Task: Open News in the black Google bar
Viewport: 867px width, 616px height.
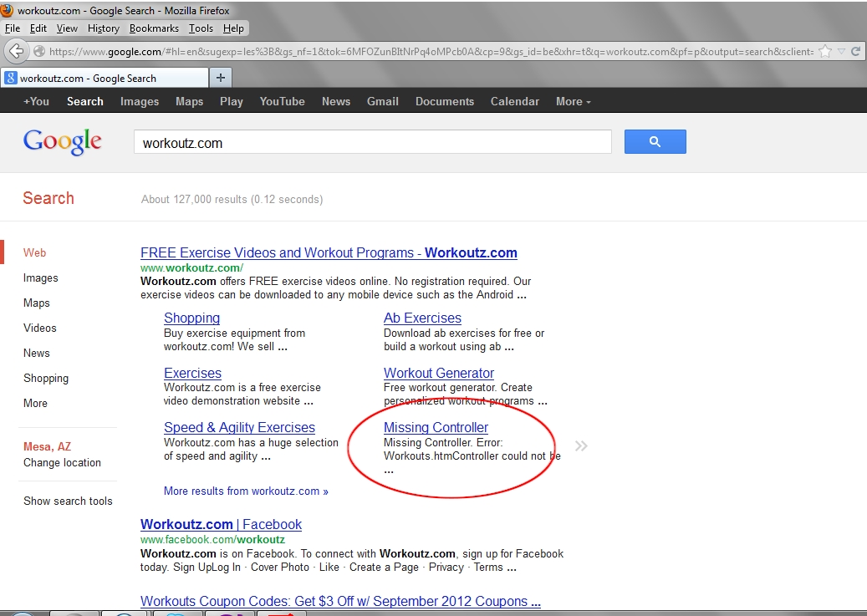Action: point(336,101)
